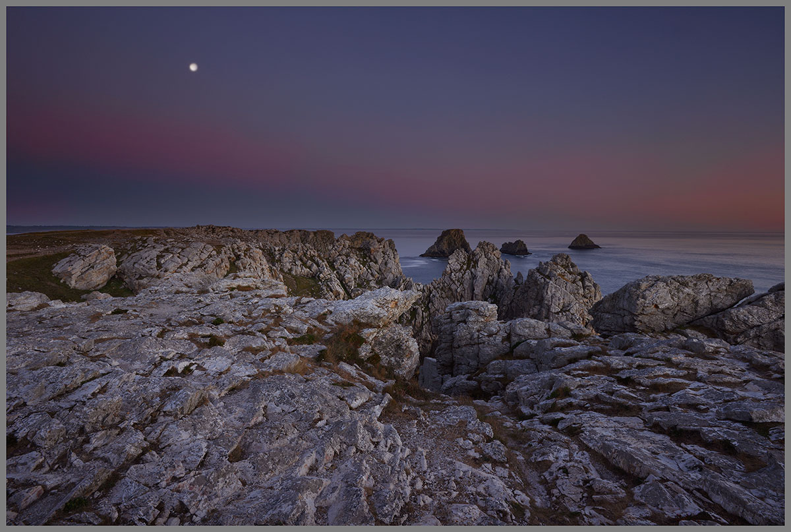Click the smallest distant sea stack

[x=583, y=242]
